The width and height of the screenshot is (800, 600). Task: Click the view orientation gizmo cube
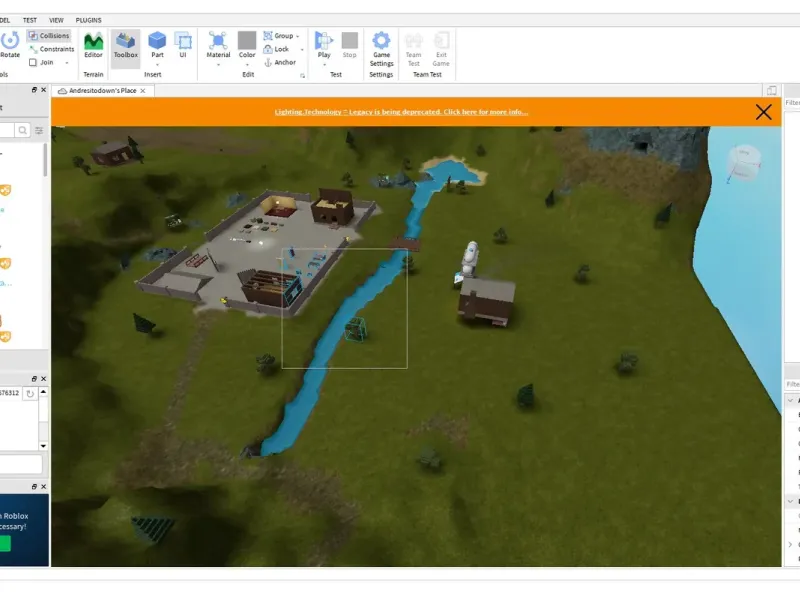[x=744, y=163]
